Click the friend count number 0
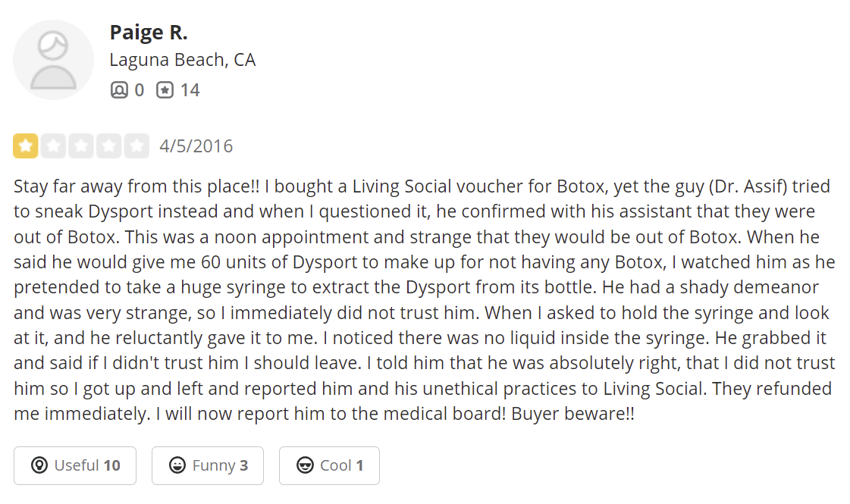The height and width of the screenshot is (504, 850). 139,90
